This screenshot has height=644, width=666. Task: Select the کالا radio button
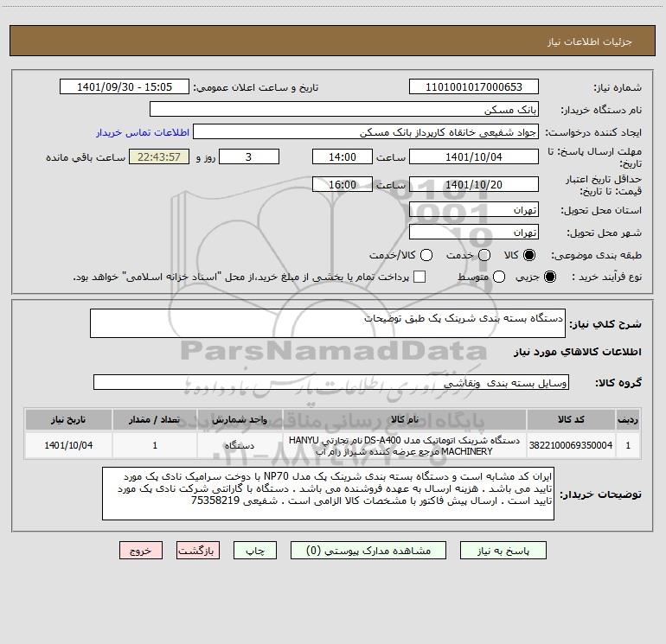point(529,255)
